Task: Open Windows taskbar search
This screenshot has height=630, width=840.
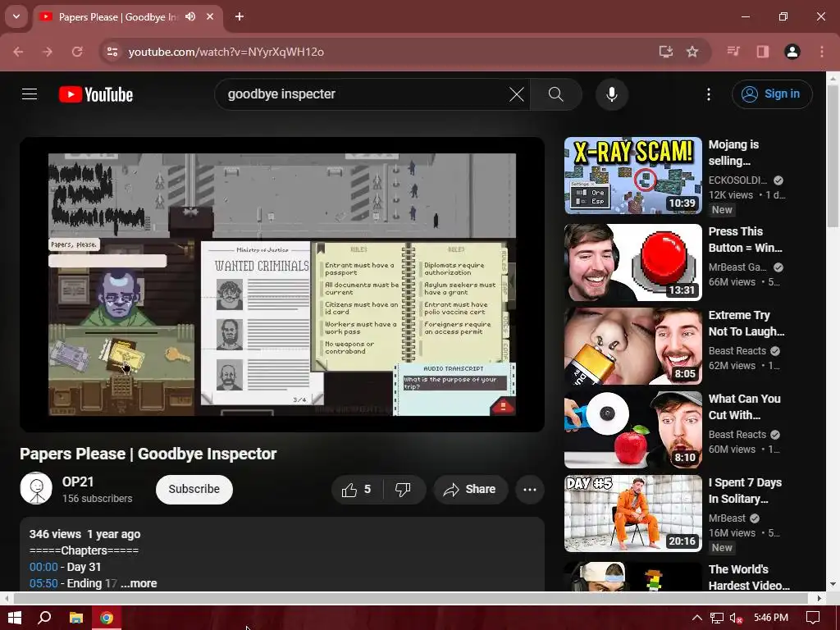Action: point(45,618)
